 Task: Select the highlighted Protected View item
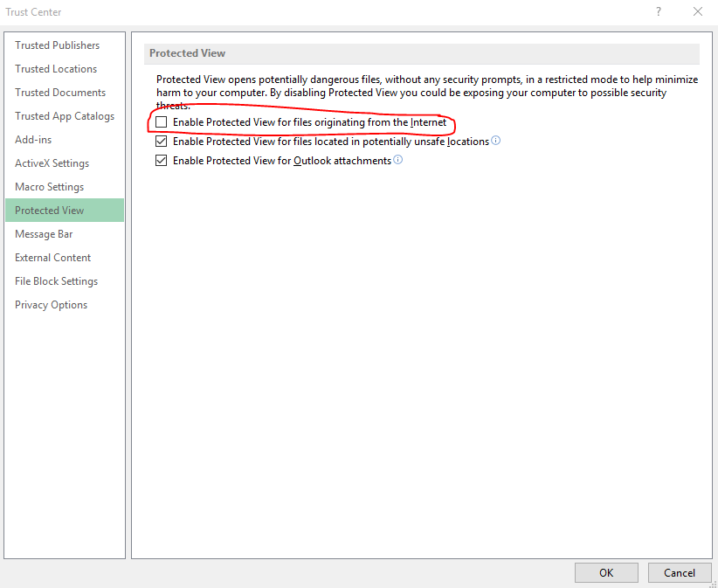[x=50, y=211]
